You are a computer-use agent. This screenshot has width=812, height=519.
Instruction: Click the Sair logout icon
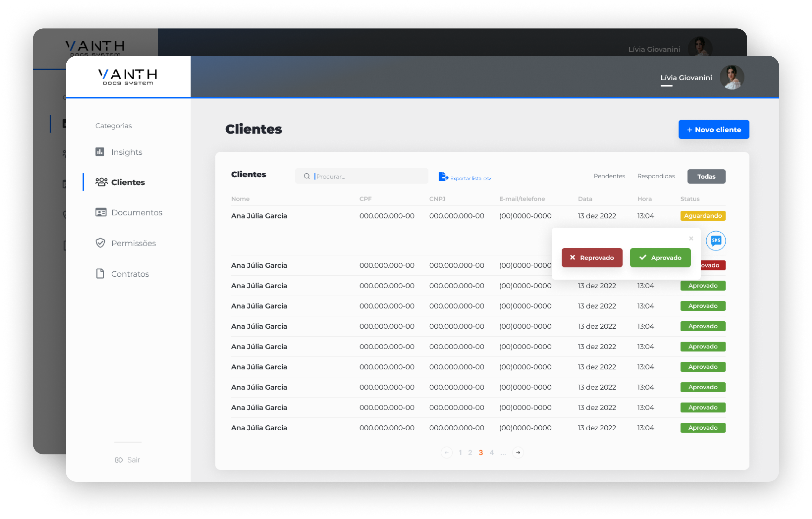[x=119, y=460]
